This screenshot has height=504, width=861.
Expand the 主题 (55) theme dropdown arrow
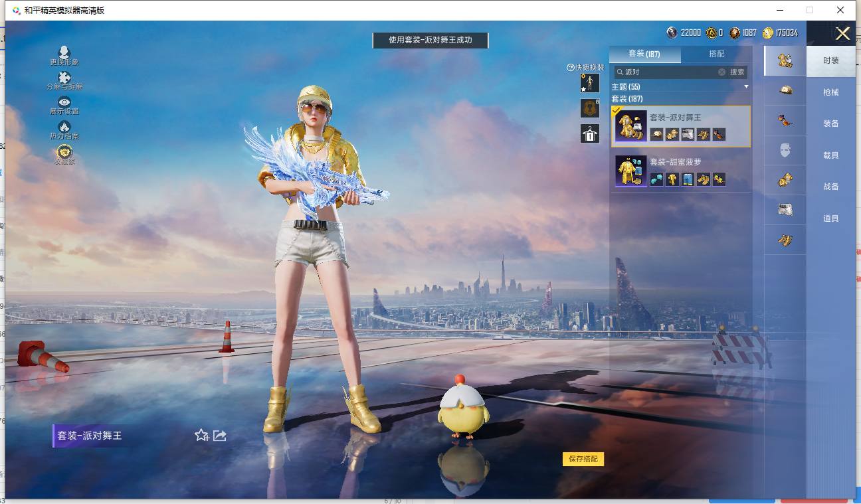coord(746,87)
